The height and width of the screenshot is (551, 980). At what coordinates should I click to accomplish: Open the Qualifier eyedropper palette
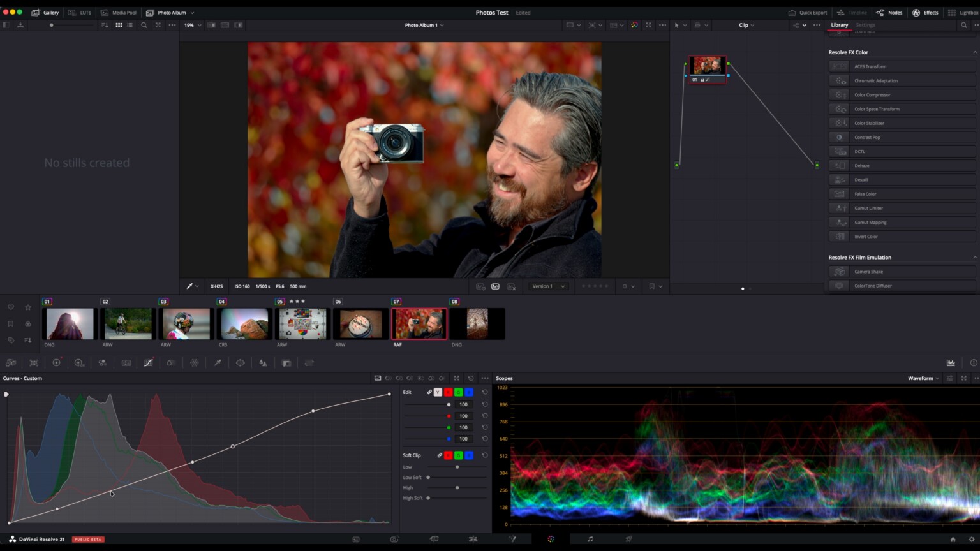pyautogui.click(x=218, y=363)
